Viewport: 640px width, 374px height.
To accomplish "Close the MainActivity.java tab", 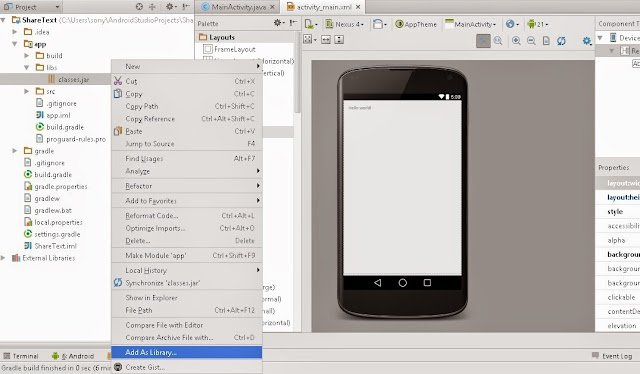I will tap(272, 7).
